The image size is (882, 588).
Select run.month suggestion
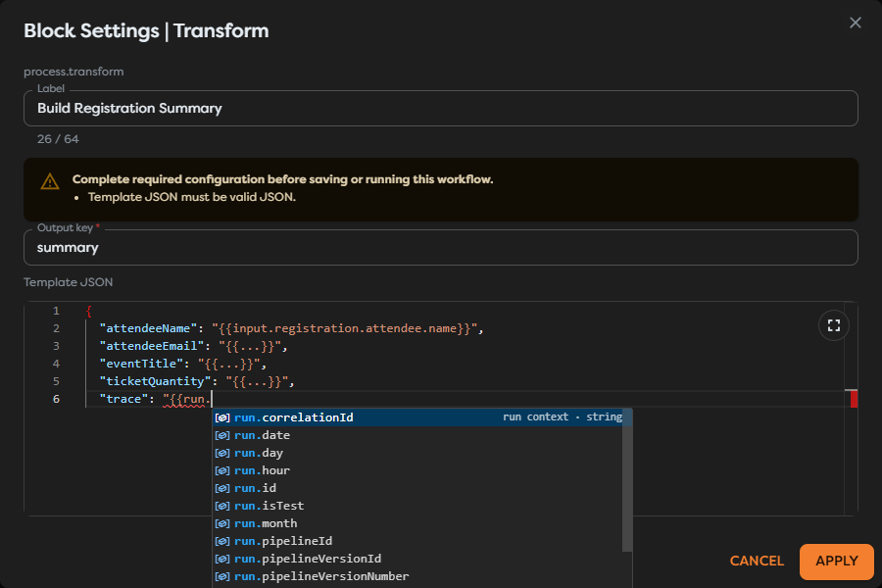click(x=417, y=523)
